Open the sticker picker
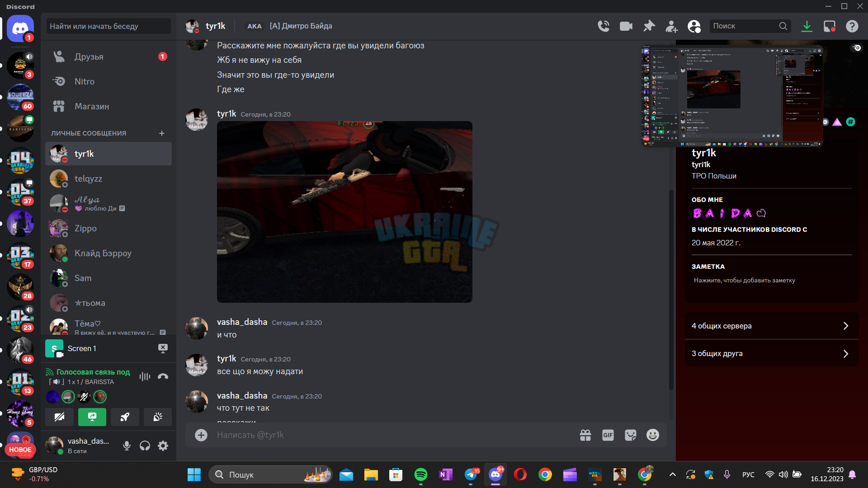Viewport: 868px width, 488px height. tap(631, 435)
